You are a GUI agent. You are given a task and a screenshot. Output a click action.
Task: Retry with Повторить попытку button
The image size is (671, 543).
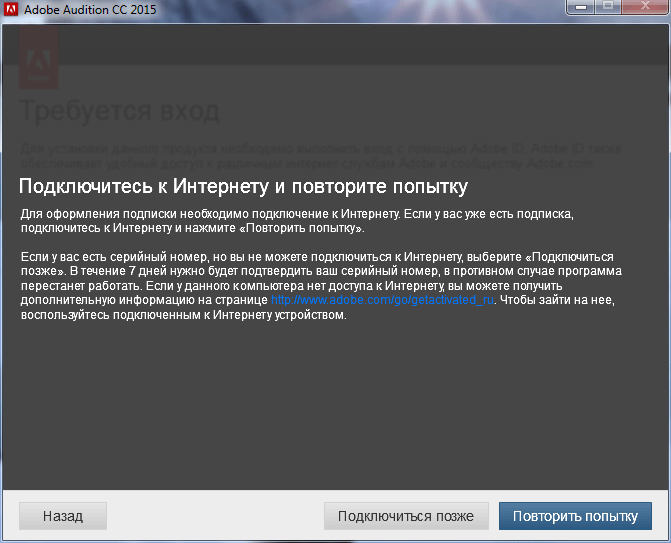coord(575,516)
